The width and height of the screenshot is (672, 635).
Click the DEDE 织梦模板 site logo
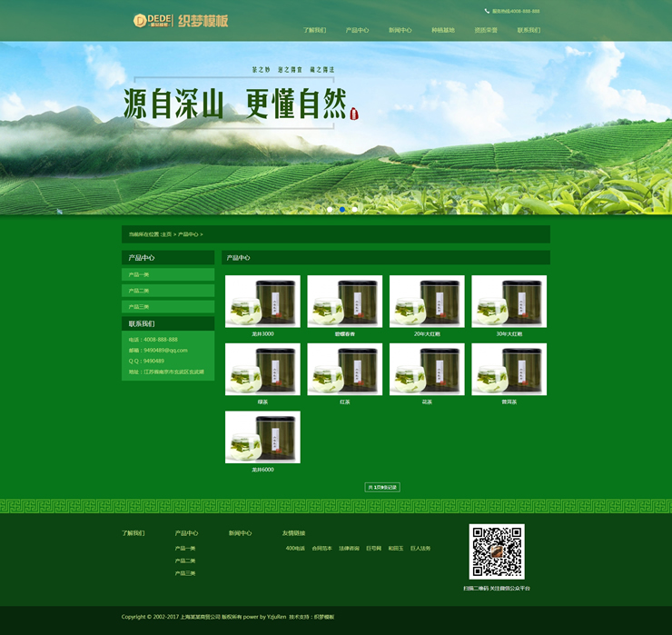[181, 21]
